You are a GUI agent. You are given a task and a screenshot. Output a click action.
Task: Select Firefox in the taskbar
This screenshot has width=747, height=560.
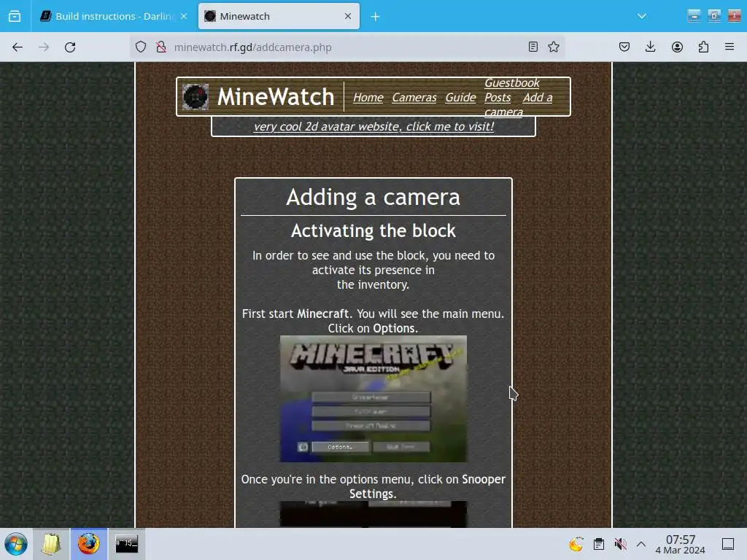88,544
